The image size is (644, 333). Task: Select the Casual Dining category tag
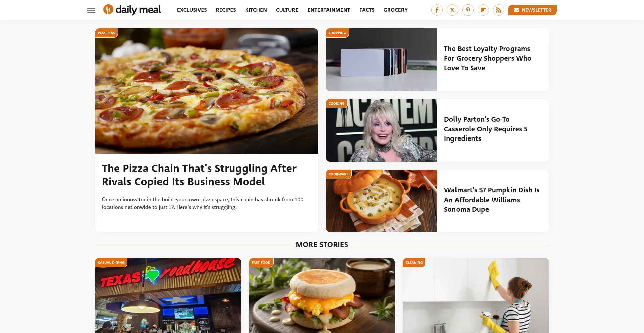point(111,263)
